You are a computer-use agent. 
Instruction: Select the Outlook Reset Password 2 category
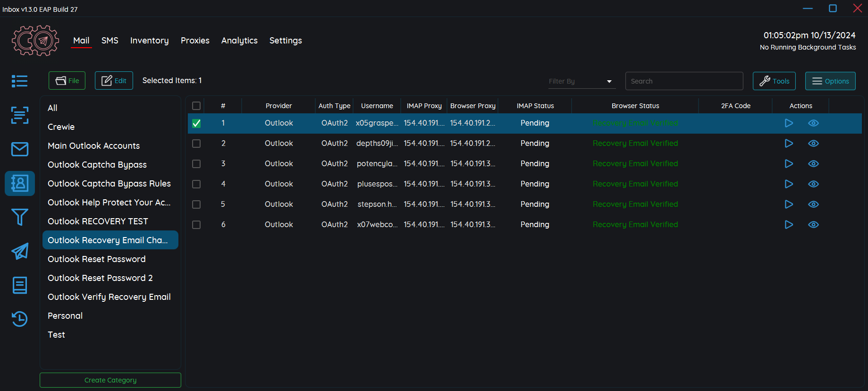110,278
